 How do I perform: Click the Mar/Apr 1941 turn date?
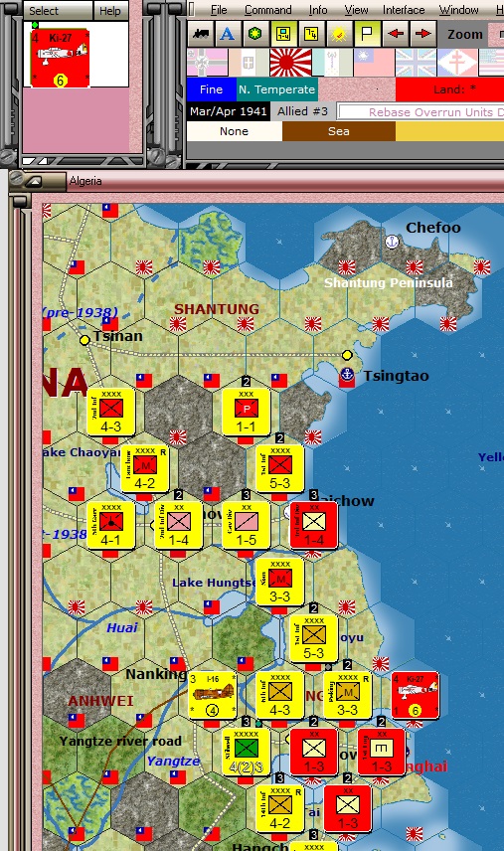(x=229, y=111)
